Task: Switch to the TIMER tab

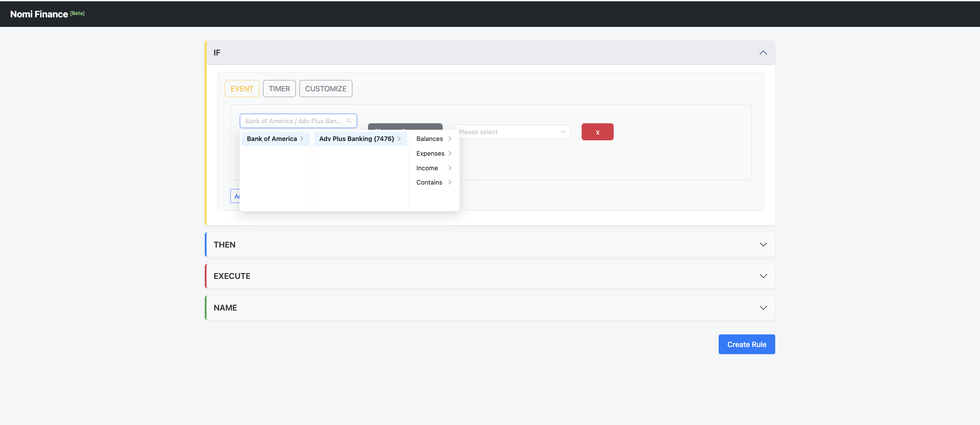Action: pyautogui.click(x=279, y=89)
